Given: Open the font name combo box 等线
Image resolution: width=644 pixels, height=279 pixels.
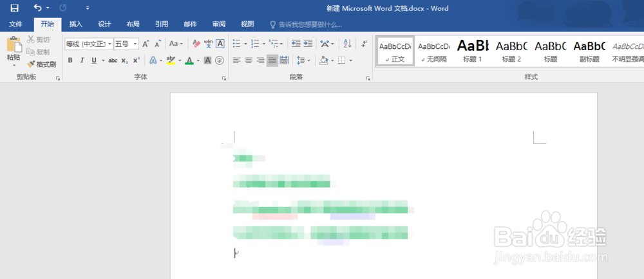Looking at the screenshot, I should coord(89,44).
